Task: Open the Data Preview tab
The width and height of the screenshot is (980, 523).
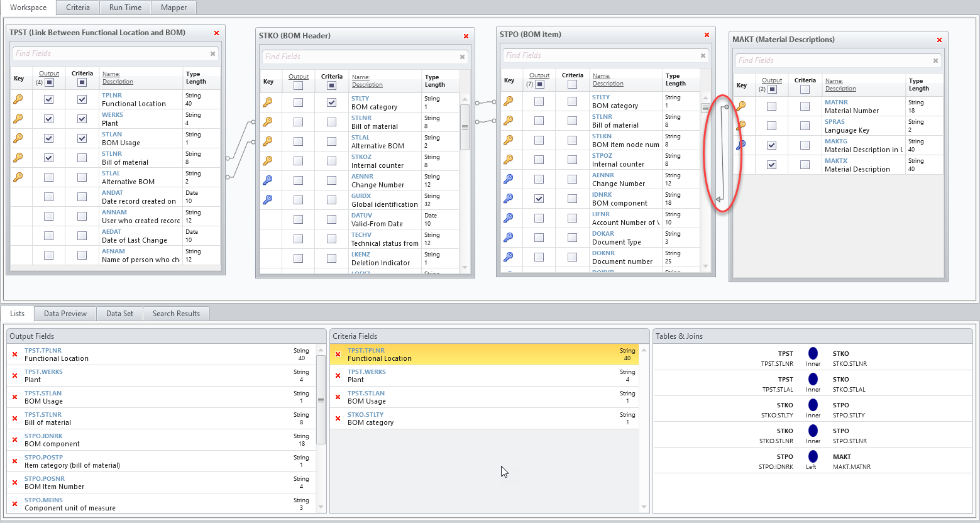Action: 65,313
